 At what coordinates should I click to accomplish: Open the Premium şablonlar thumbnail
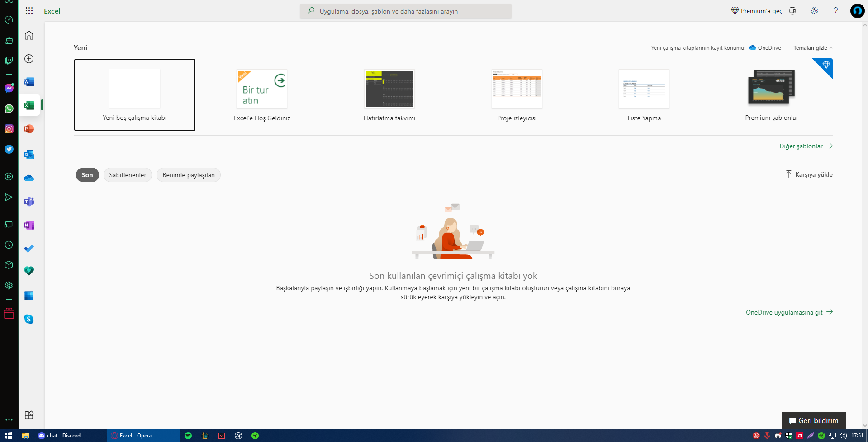(772, 88)
